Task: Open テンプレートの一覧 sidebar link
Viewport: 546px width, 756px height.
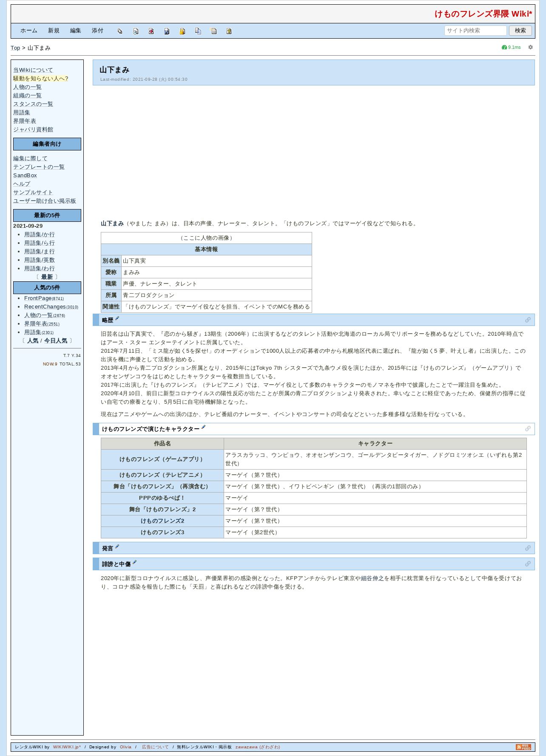Action: point(39,167)
